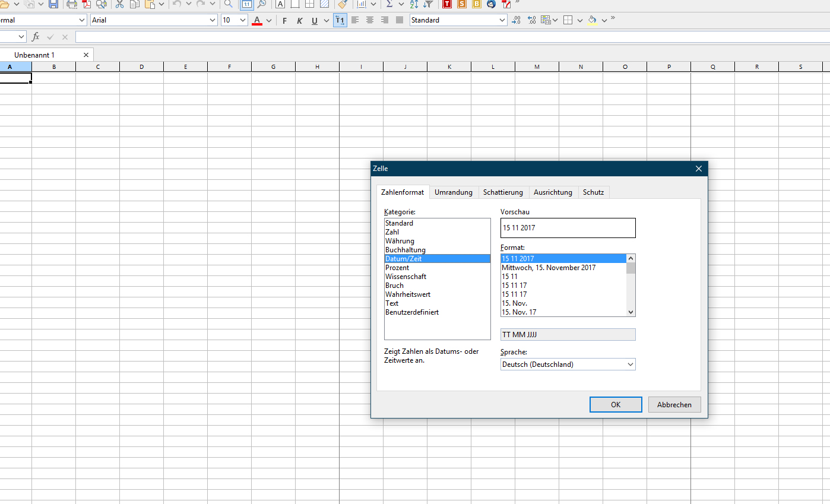Screen dimensions: 830x504
Task: Click the Thunderbird mail icon
Action: (491, 4)
